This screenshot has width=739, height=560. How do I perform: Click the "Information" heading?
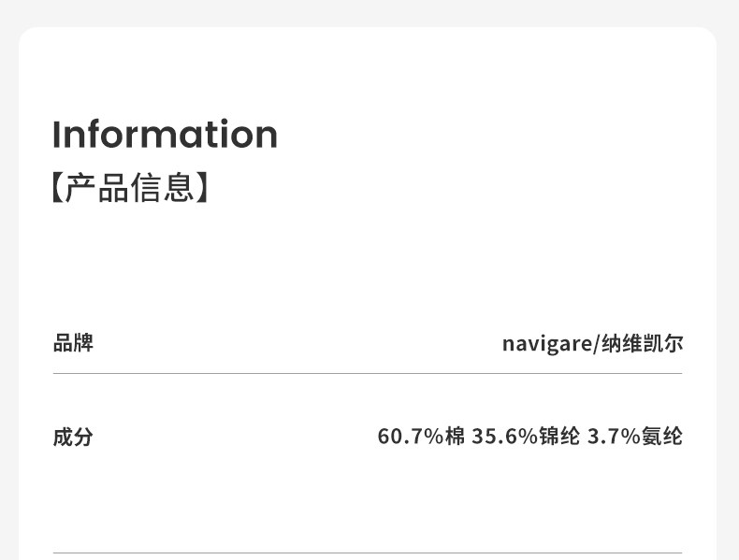tap(165, 135)
